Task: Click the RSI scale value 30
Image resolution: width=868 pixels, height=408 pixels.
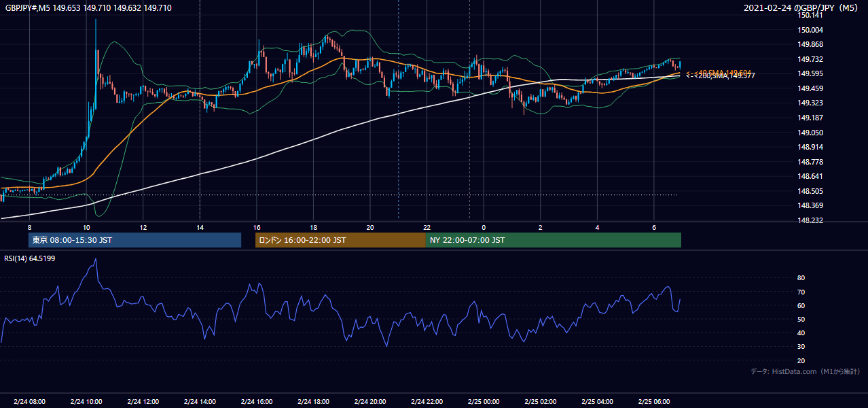Action: (801, 347)
